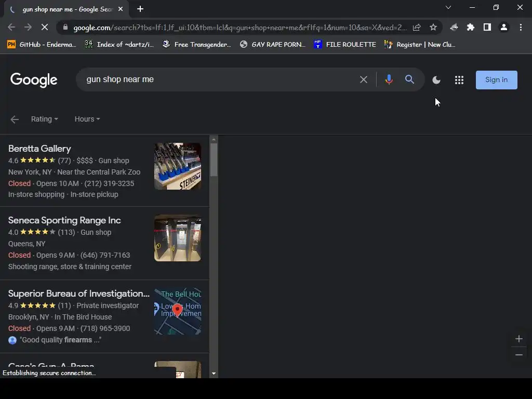Open the Beretta Gallery listing
This screenshot has width=532, height=399.
[39, 149]
